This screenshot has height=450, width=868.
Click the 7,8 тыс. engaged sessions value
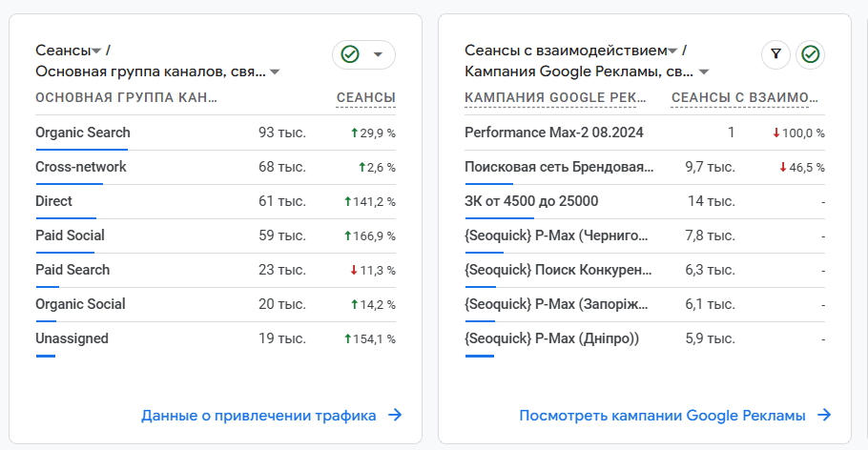click(711, 235)
